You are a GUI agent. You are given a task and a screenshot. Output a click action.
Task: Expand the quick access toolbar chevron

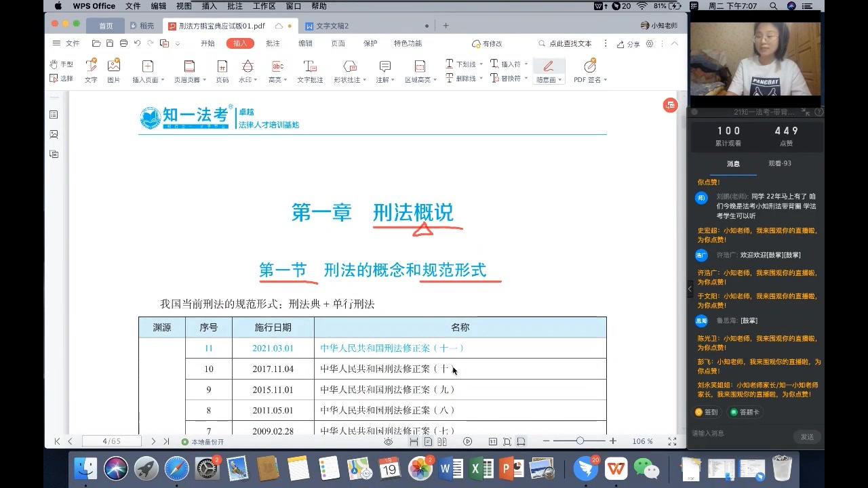click(178, 43)
